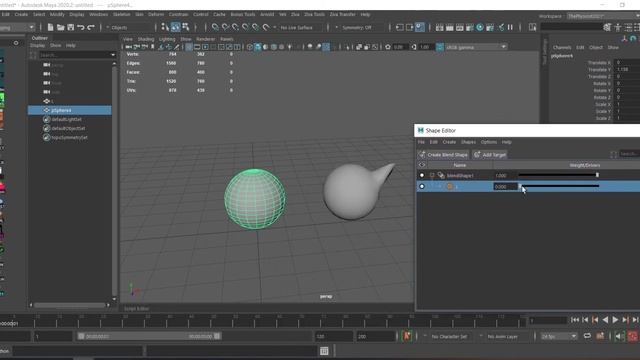
Task: Click the play forwards button
Action: pos(615,320)
